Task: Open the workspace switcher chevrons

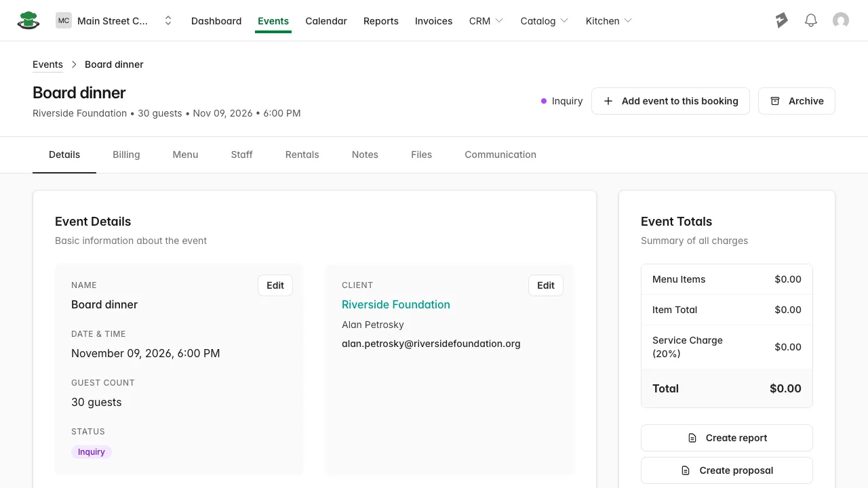Action: coord(168,21)
